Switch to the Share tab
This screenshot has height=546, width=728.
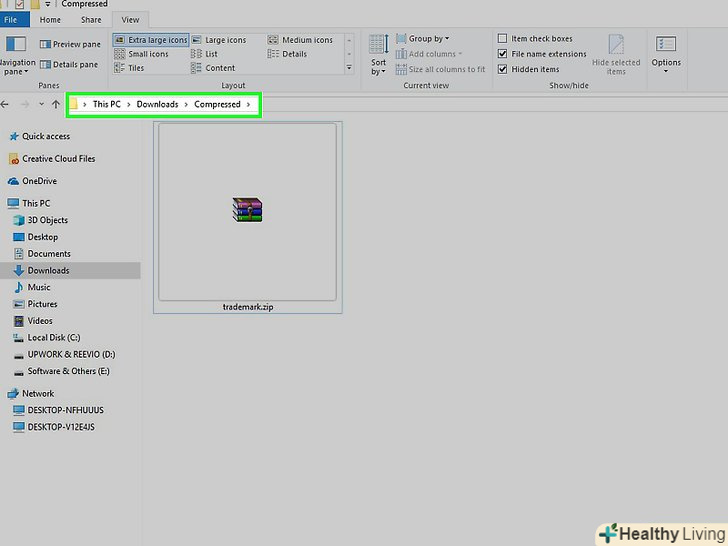coord(91,20)
